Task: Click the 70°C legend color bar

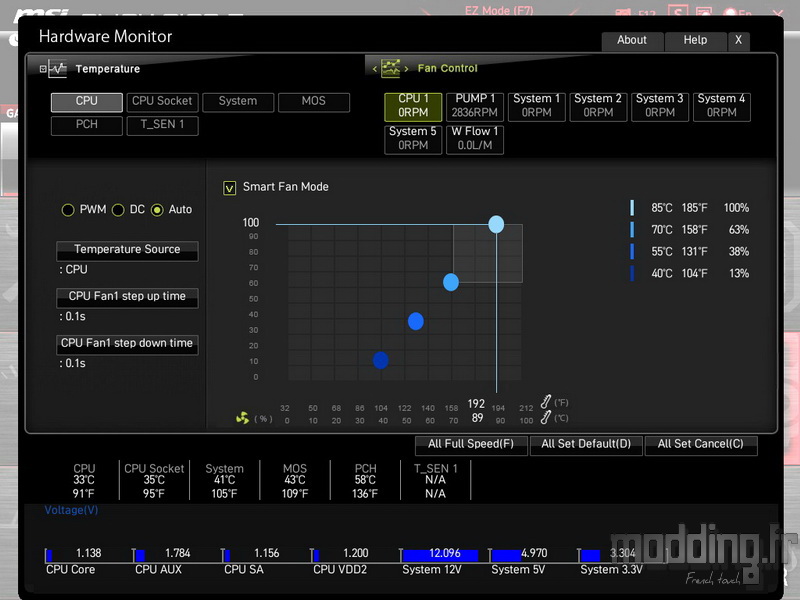Action: point(632,230)
